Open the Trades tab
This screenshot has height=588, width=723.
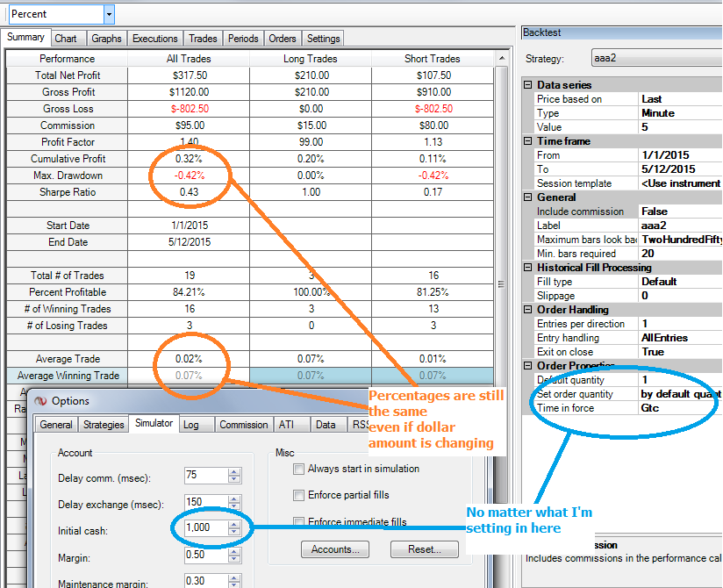click(203, 39)
